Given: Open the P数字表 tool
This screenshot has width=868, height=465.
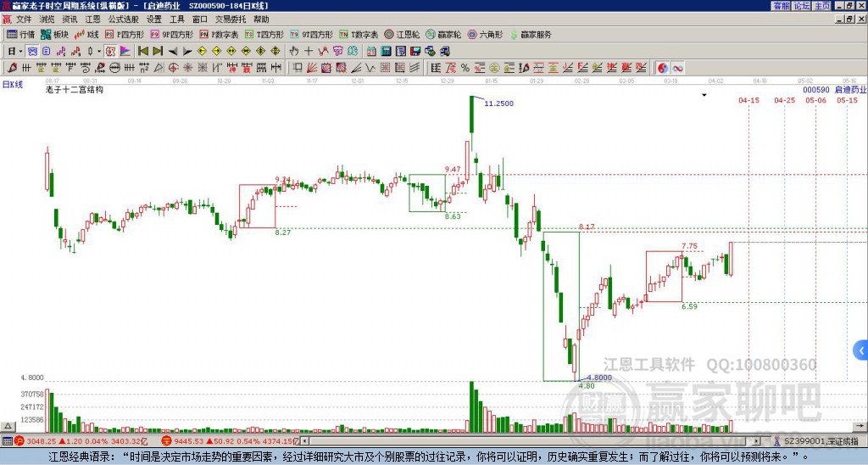Looking at the screenshot, I should (x=219, y=34).
